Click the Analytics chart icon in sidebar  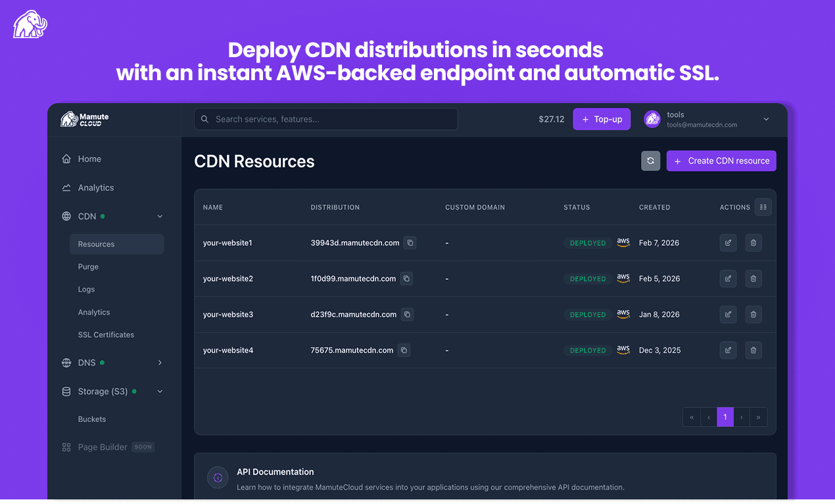click(66, 187)
